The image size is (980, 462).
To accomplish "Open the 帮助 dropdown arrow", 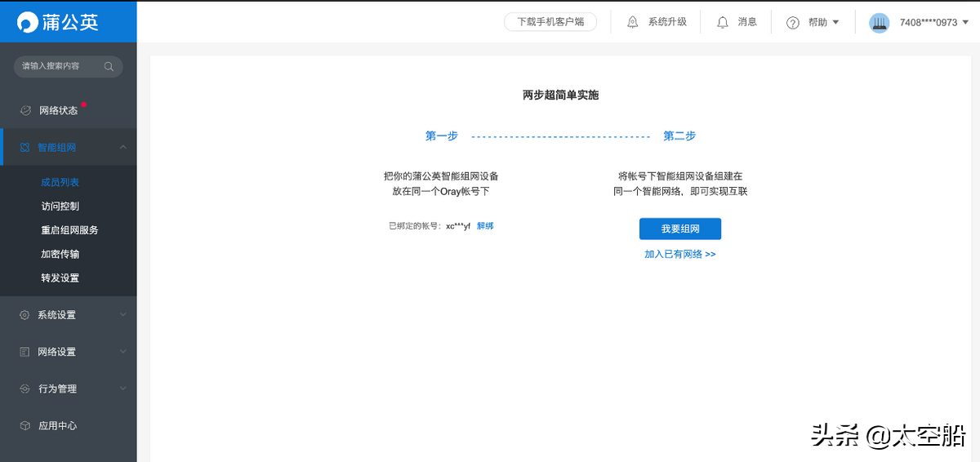I will point(835,23).
